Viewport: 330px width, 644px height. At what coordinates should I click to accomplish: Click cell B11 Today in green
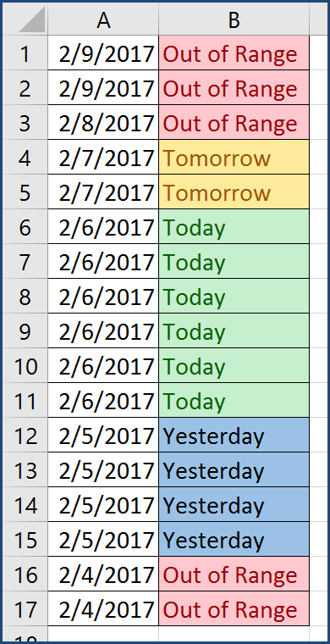coord(234,400)
